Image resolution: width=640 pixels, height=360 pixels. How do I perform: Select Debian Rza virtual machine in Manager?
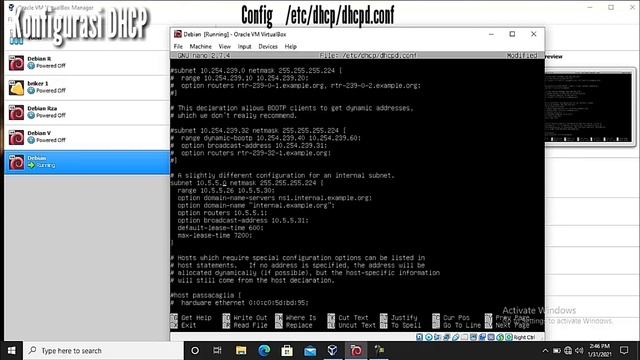[87, 112]
